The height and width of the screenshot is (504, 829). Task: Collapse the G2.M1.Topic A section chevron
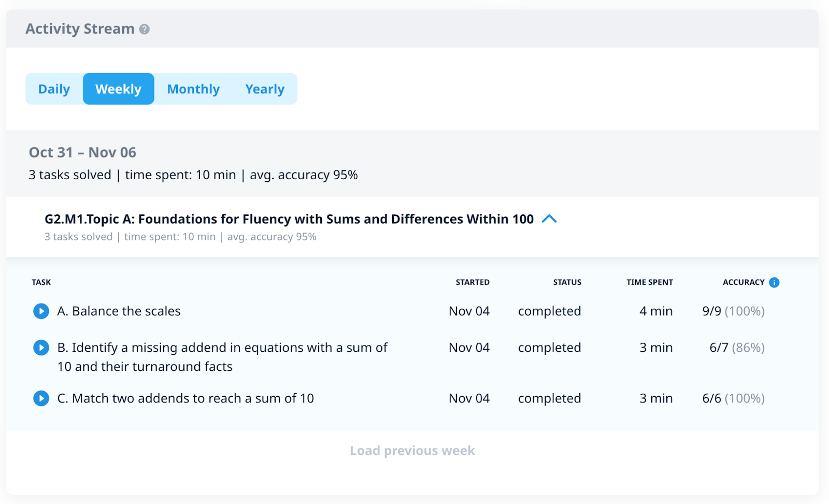coord(549,219)
